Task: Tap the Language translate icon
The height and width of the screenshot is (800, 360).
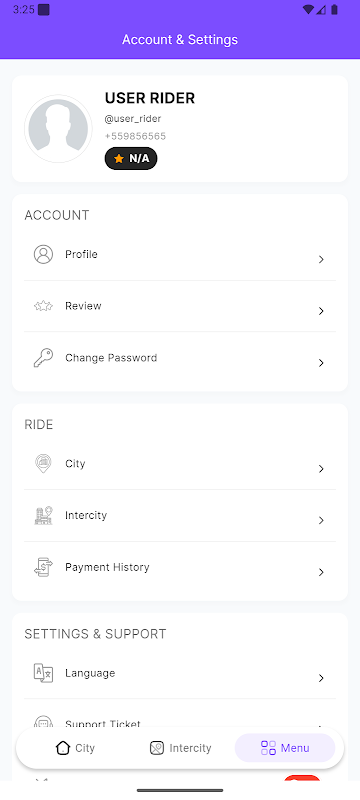Action: click(x=43, y=673)
